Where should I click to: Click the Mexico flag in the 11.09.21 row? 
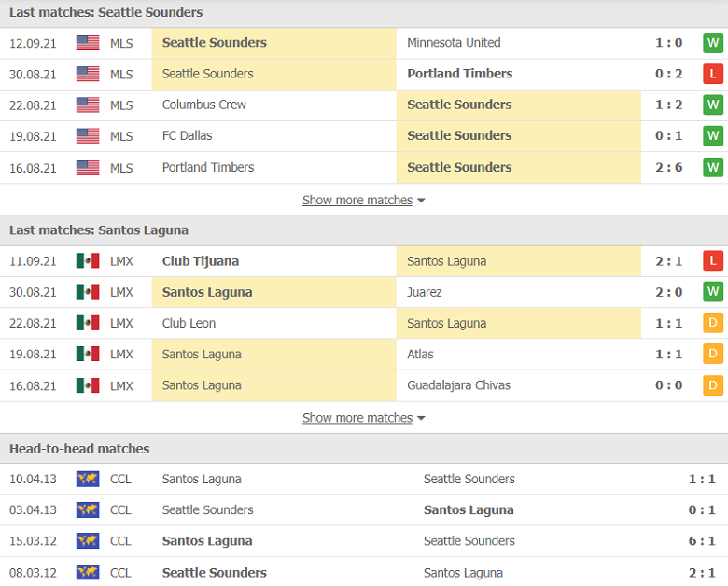tap(88, 261)
